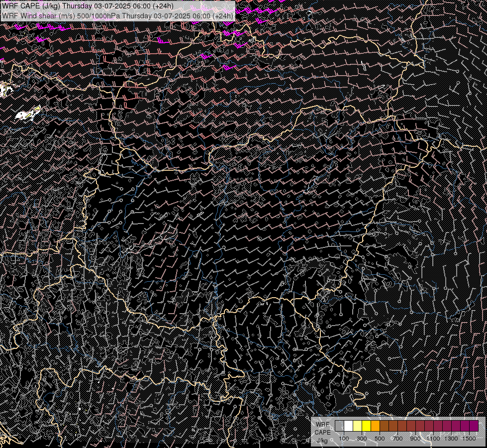Click the 'J/kg' legend unit label
This screenshot has width=487, height=448.
[x=322, y=441]
